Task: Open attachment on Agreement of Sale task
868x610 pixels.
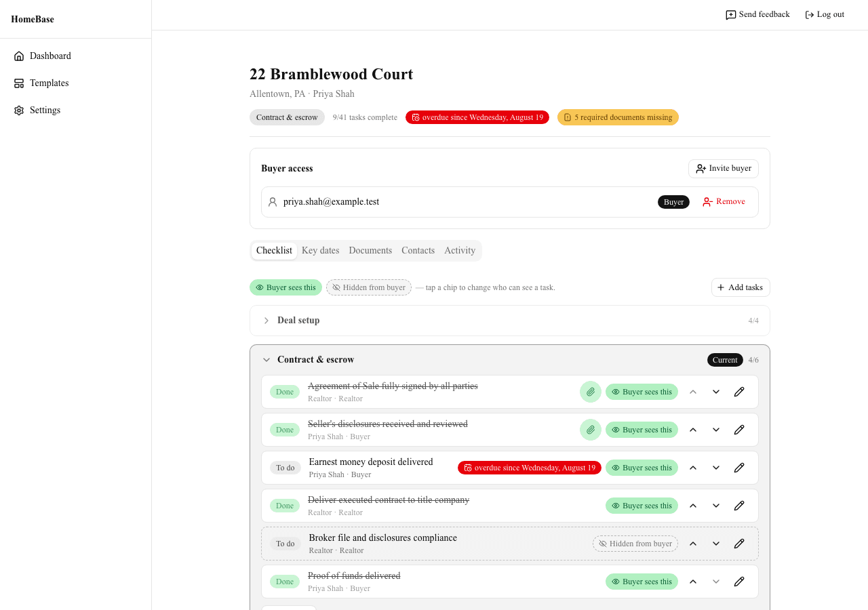Action: [591, 392]
